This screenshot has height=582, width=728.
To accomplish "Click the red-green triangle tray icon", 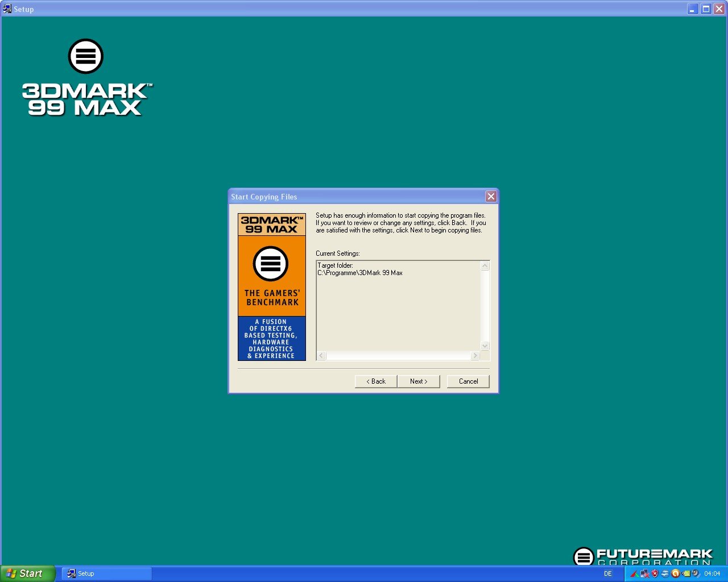I will pos(635,574).
